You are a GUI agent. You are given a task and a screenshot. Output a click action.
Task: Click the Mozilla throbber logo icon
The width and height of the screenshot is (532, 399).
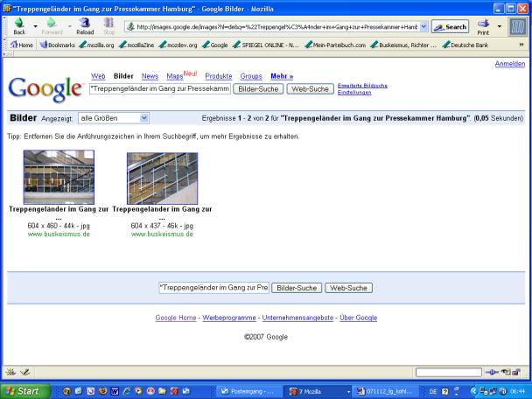pyautogui.click(x=517, y=26)
